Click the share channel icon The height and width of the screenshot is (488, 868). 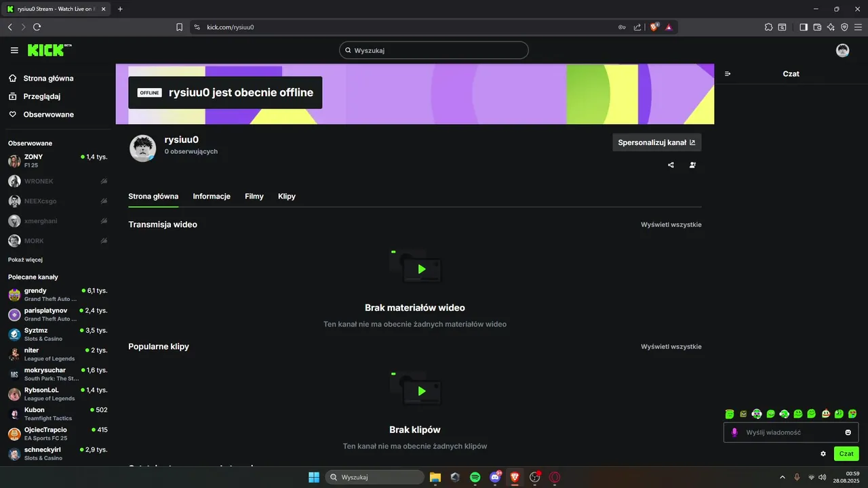point(671,165)
